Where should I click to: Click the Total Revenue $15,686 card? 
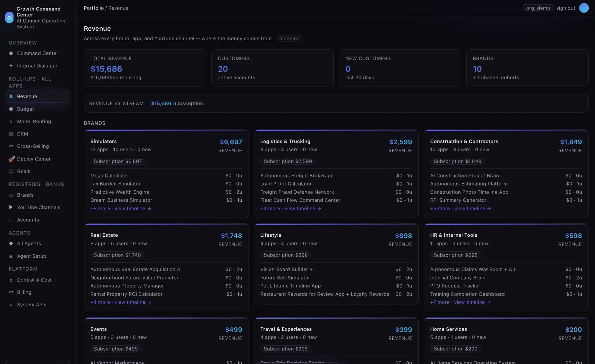tap(145, 68)
